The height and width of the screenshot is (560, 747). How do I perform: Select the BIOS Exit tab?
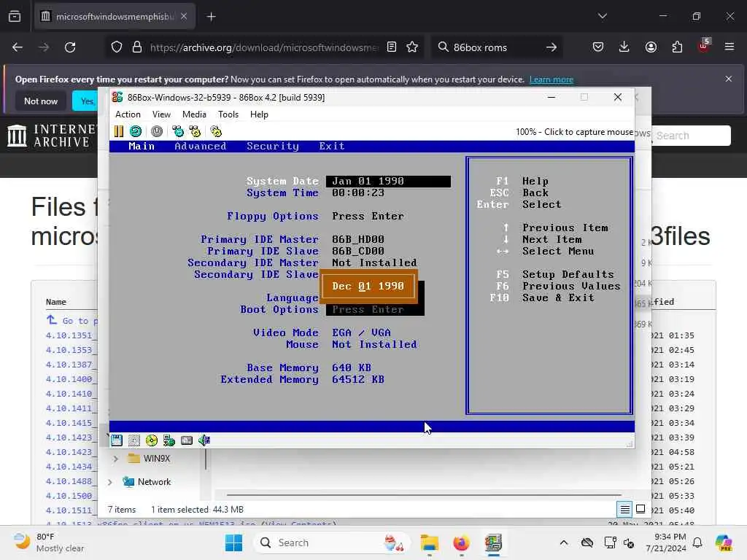pyautogui.click(x=332, y=146)
